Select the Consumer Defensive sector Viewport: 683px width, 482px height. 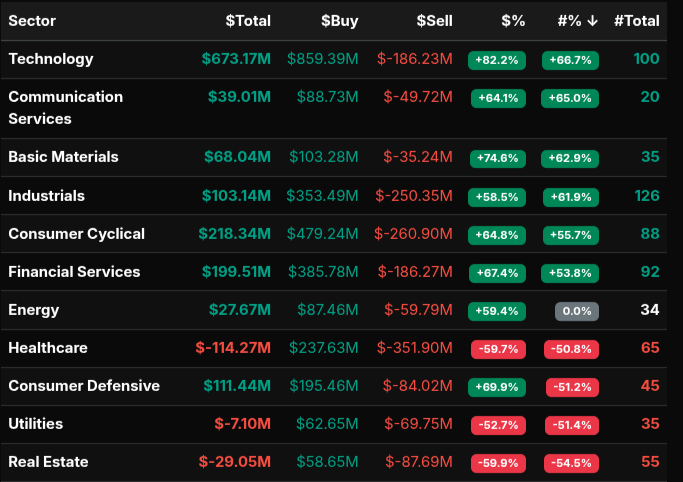tap(84, 386)
